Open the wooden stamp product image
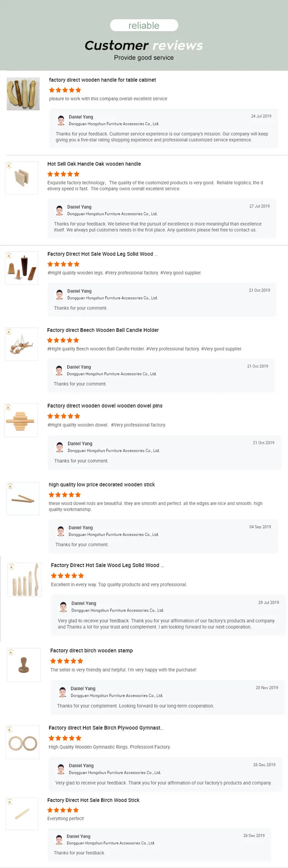Viewport: 288px width, 868px height. pos(24,665)
